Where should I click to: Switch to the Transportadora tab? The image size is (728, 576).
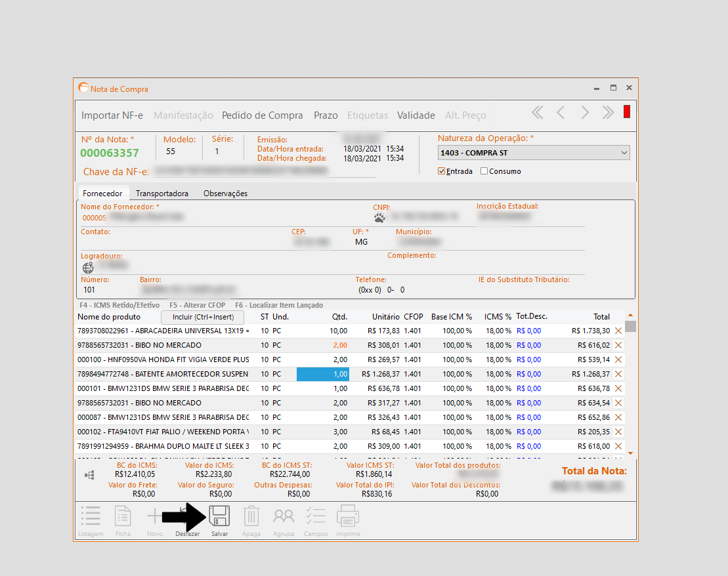click(x=162, y=193)
